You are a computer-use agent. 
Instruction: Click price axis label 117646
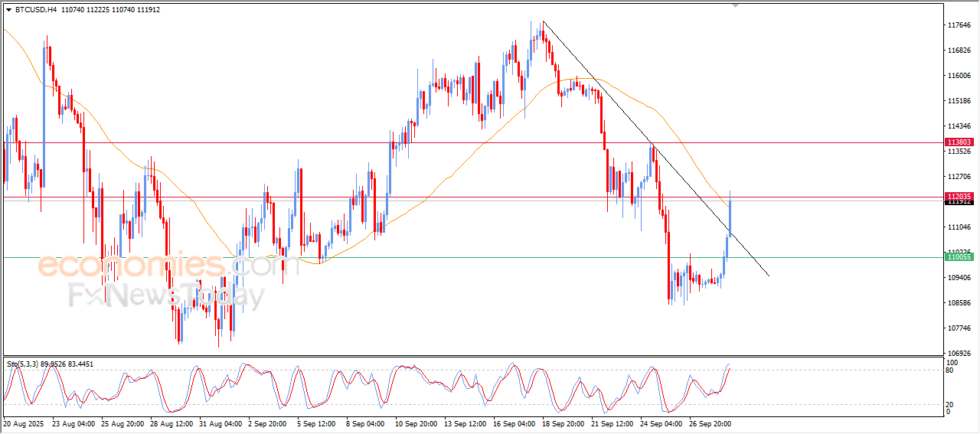pos(959,25)
